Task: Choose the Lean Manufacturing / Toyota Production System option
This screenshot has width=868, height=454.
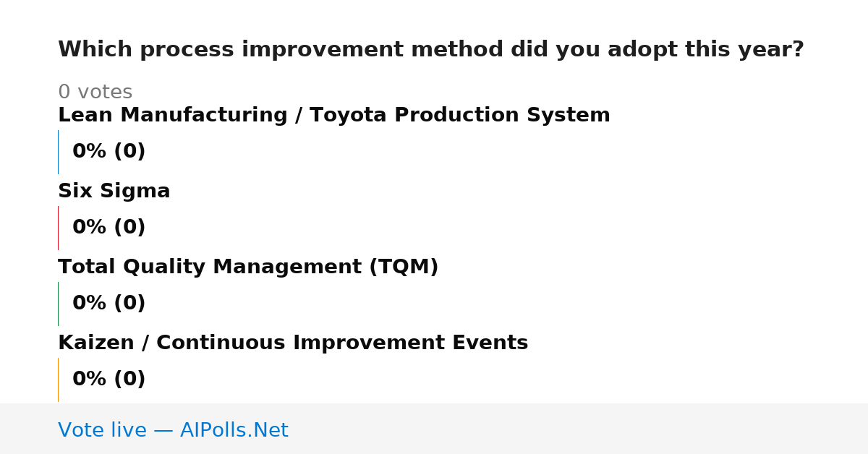Action: [x=334, y=115]
